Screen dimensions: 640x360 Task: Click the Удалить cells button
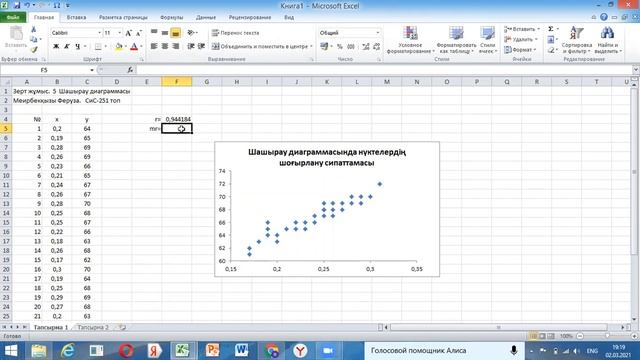pos(521,39)
